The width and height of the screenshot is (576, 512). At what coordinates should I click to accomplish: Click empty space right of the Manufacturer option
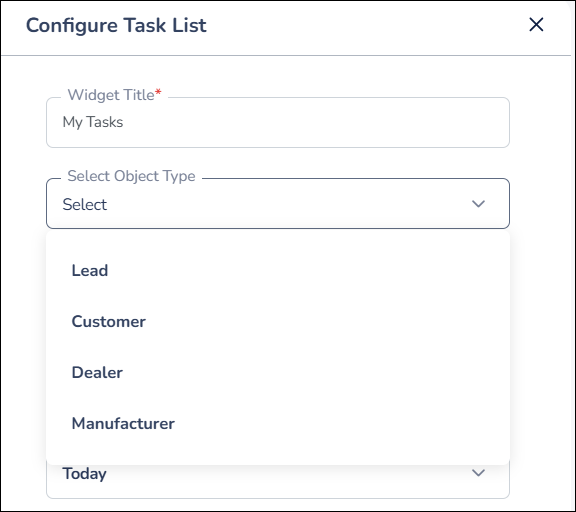coord(342,423)
